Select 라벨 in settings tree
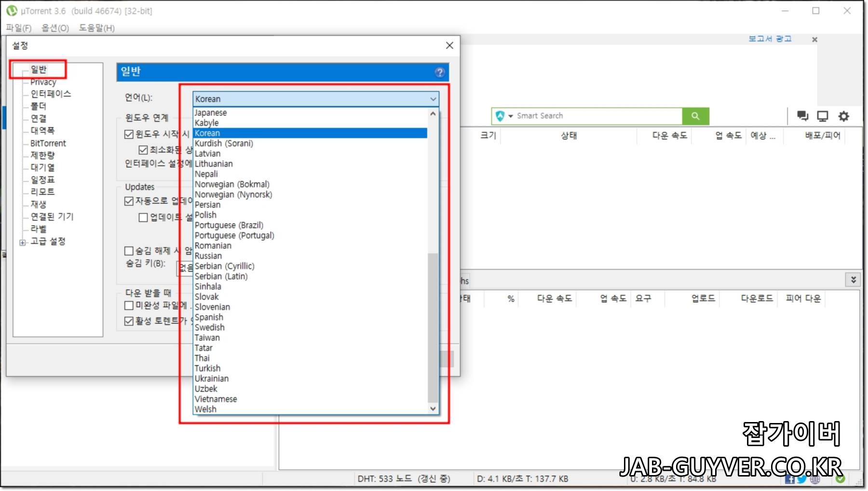 39,229
